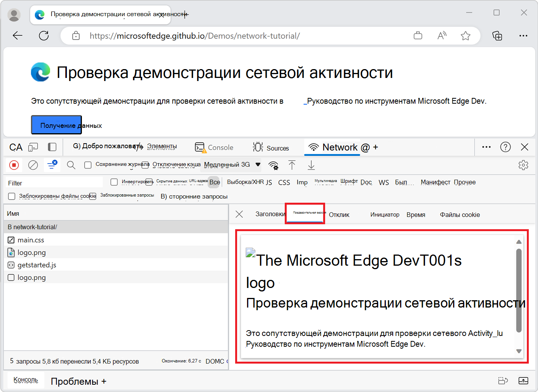Open the Console tab in DevTools
The height and width of the screenshot is (392, 538).
point(214,147)
